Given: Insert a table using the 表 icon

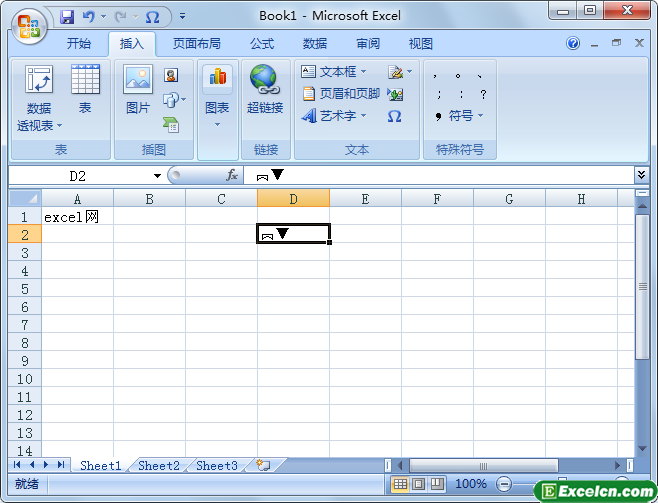Looking at the screenshot, I should [x=85, y=89].
